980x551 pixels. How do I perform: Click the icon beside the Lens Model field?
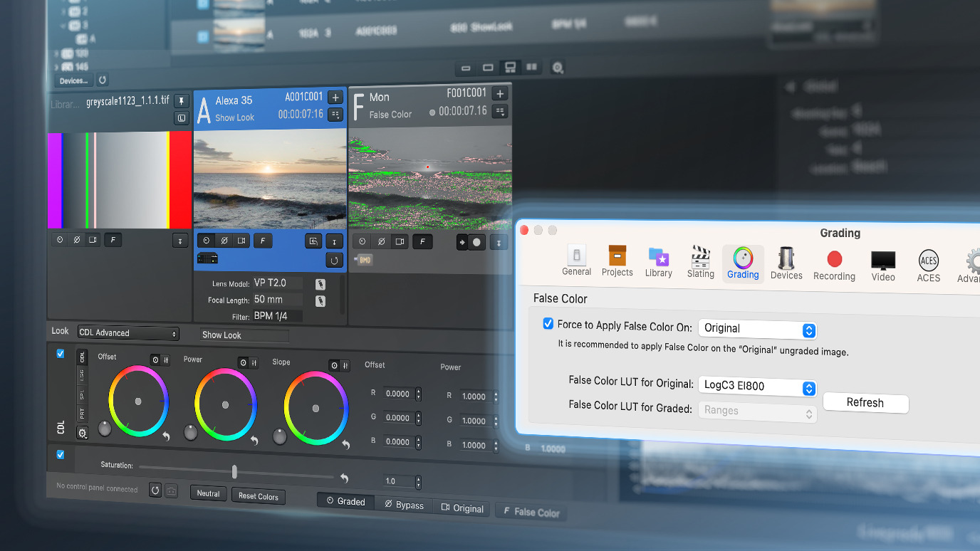point(320,284)
